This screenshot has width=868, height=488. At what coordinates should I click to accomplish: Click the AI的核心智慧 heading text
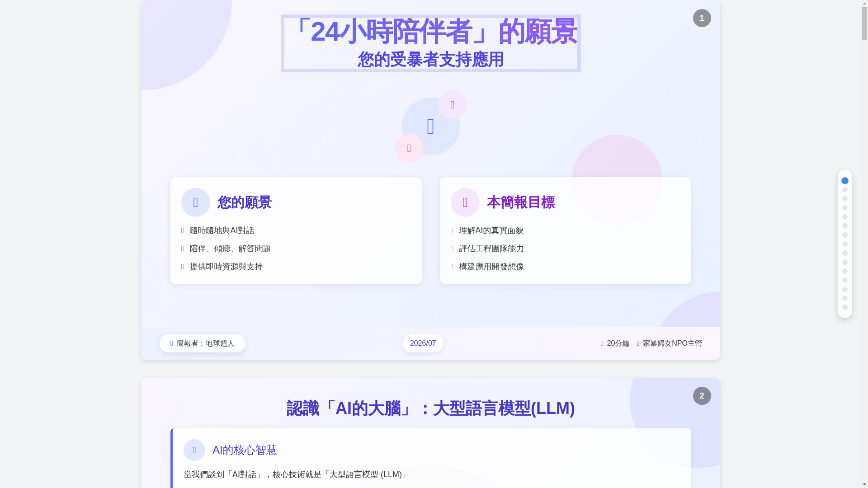[x=245, y=450]
